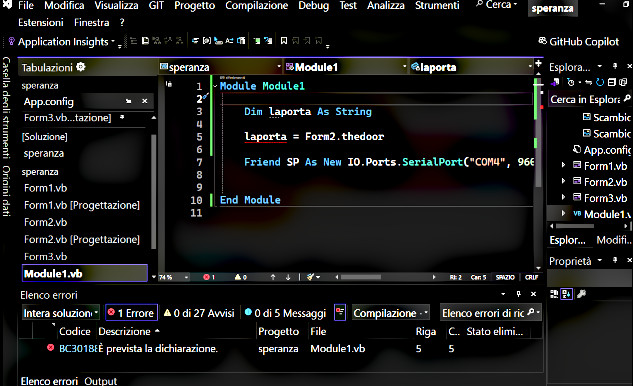The image size is (633, 386).
Task: Open the Estensioni menu
Action: tap(41, 23)
